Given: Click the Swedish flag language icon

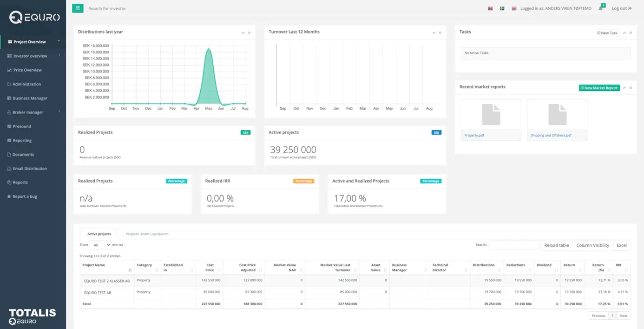Looking at the screenshot, I should pos(502,8).
